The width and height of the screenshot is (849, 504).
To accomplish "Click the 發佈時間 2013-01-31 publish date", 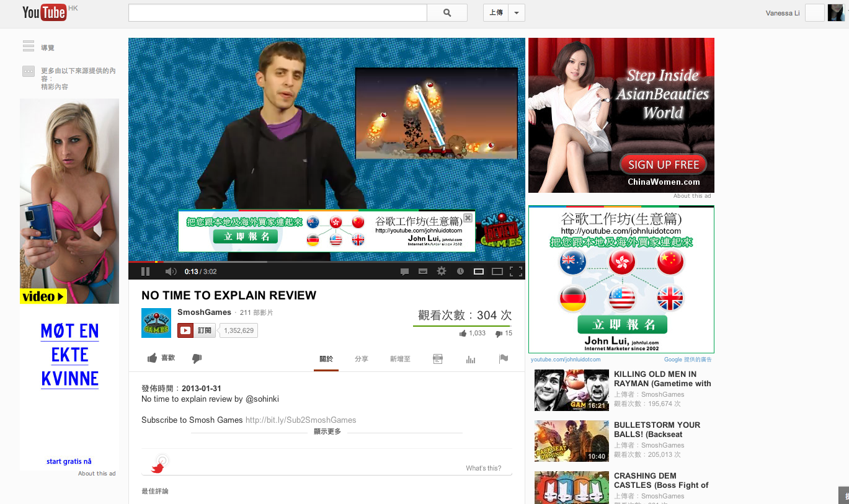I will [x=181, y=389].
